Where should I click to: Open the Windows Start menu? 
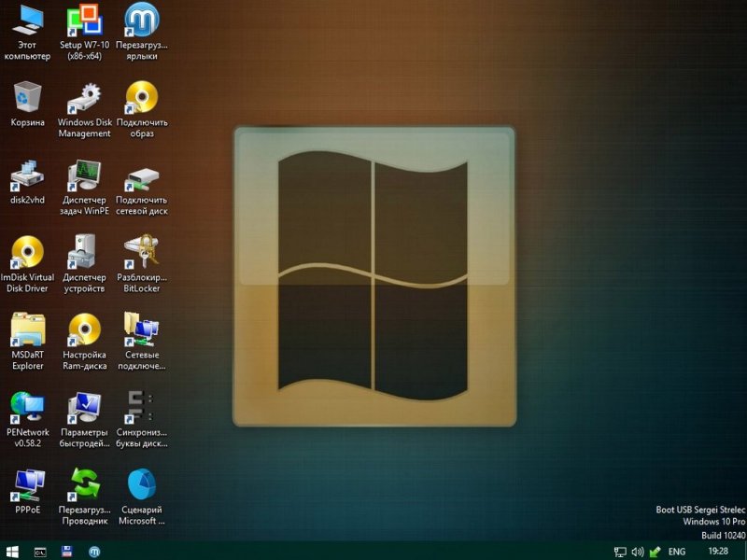12,552
